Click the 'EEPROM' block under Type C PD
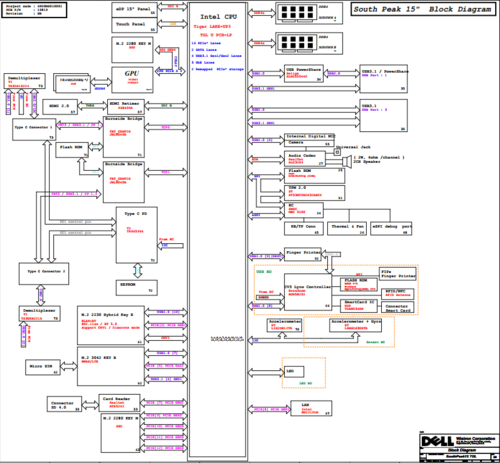 pos(137,288)
